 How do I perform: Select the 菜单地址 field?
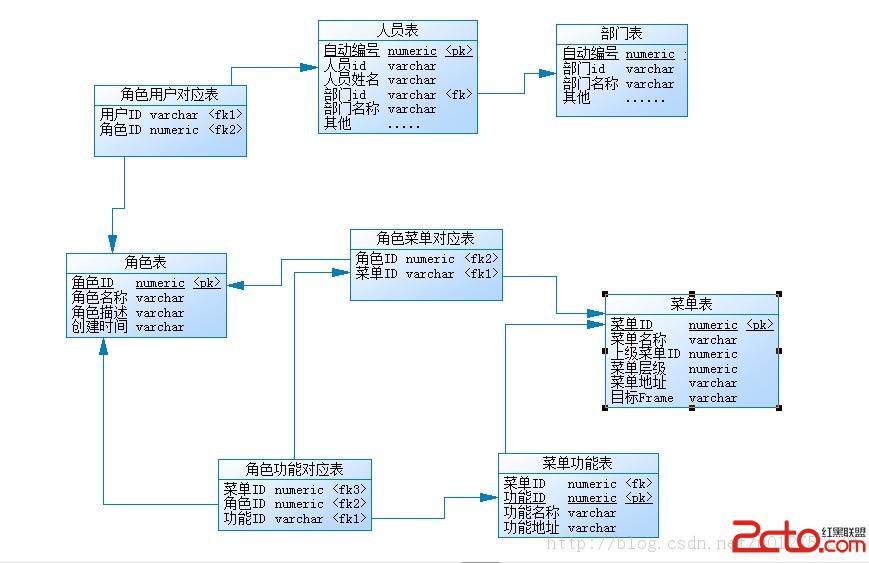pyautogui.click(x=674, y=383)
